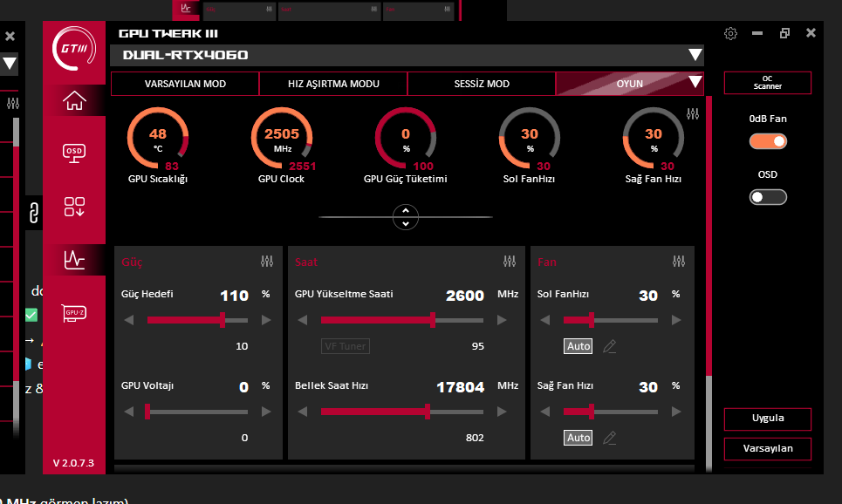Click the GPU Sıcaklığı gauge
Screen dimensions: 842x504
click(x=158, y=139)
